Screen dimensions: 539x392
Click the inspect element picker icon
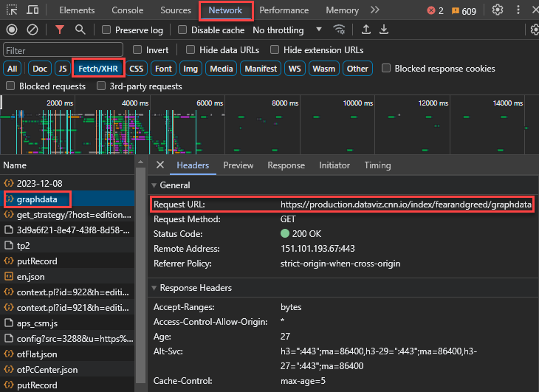(12, 10)
